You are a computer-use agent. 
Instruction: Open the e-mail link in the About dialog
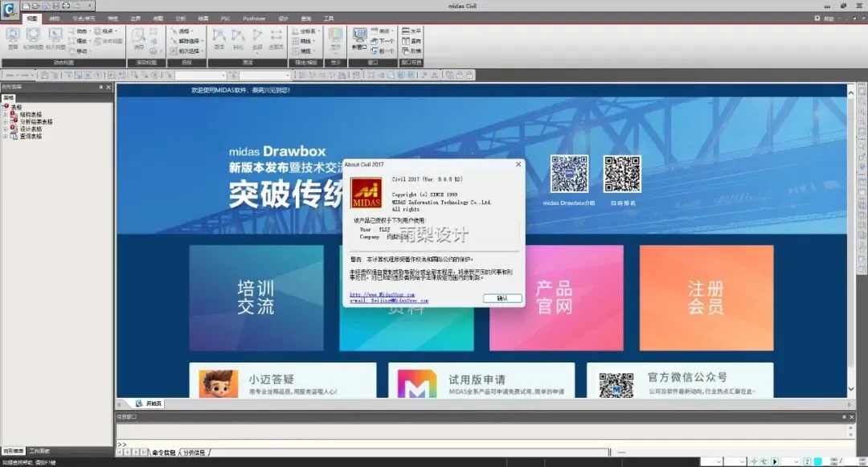point(389,301)
